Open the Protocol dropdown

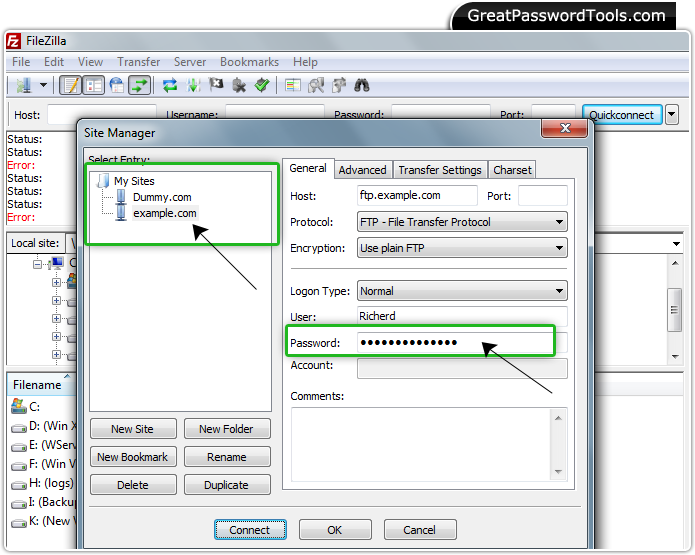click(462, 222)
